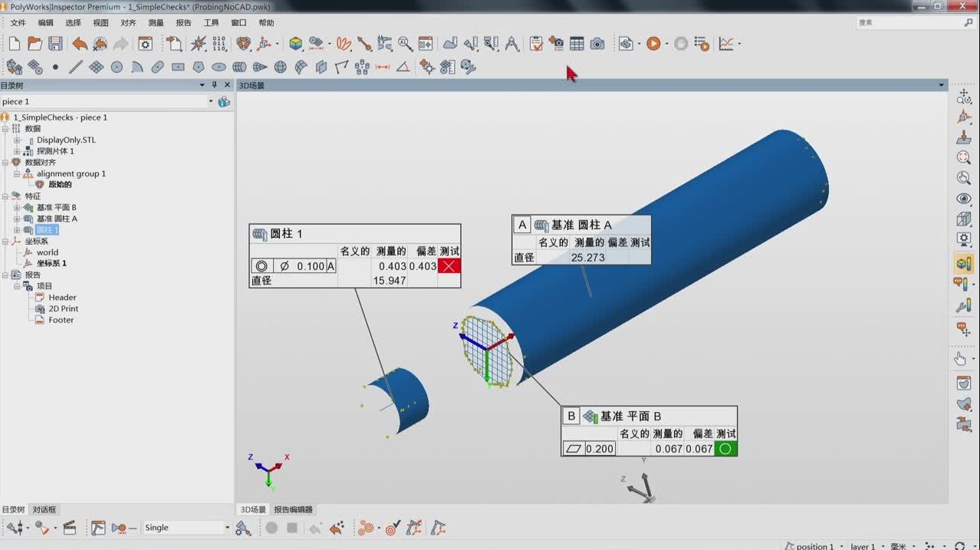The image size is (980, 550).
Task: Click the clapperboard icon in bottom toolbar
Action: coord(69,528)
